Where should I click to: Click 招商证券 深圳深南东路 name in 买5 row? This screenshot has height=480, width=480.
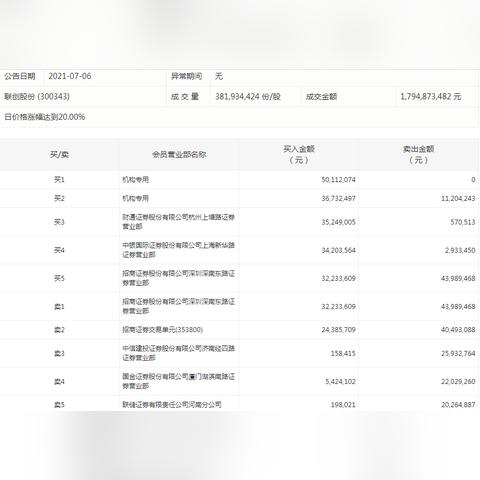tap(178, 278)
